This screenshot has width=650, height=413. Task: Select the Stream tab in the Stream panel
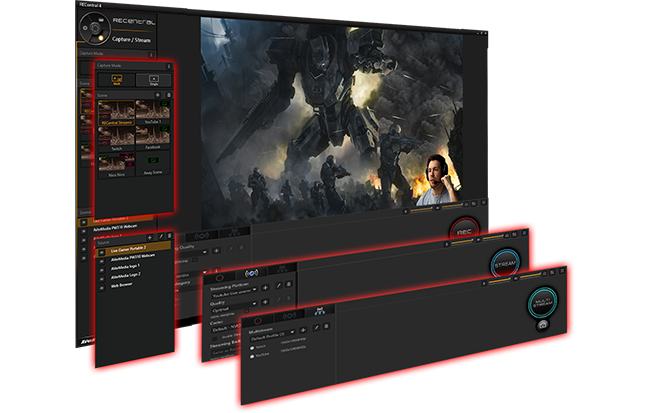pos(251,273)
